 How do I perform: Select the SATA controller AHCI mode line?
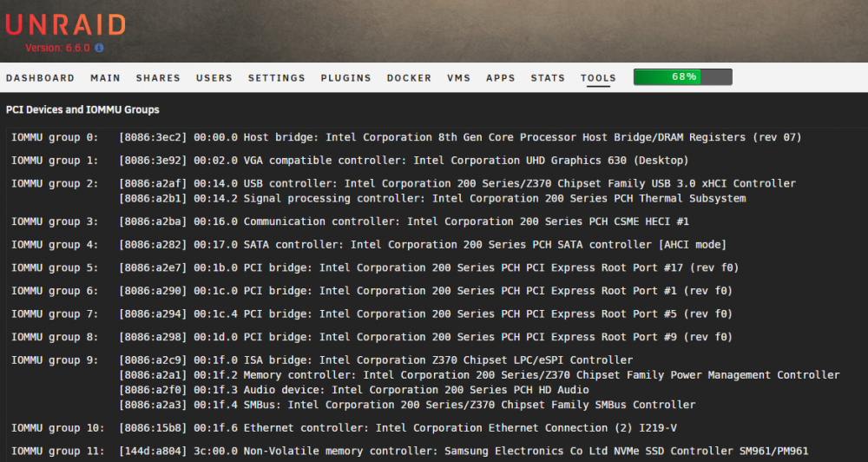(423, 245)
